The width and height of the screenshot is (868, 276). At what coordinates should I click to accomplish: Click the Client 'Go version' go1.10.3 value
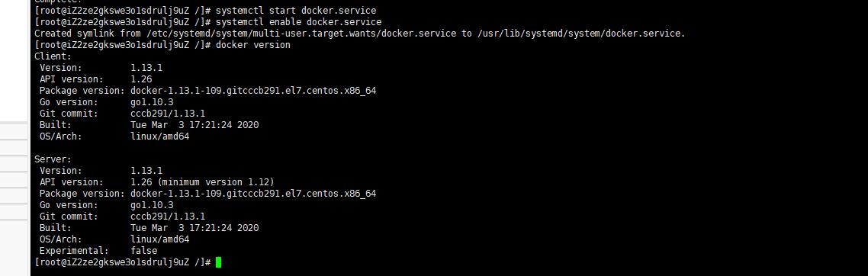point(152,102)
